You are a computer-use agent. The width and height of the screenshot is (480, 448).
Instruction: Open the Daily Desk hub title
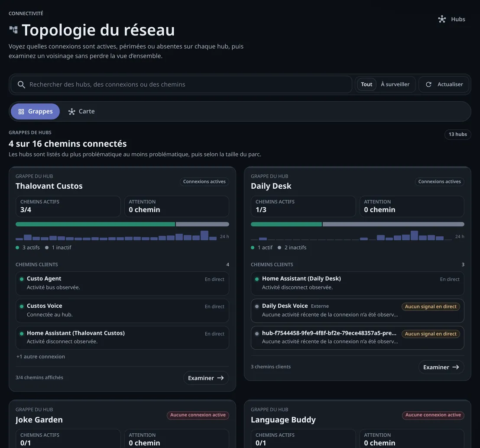271,186
